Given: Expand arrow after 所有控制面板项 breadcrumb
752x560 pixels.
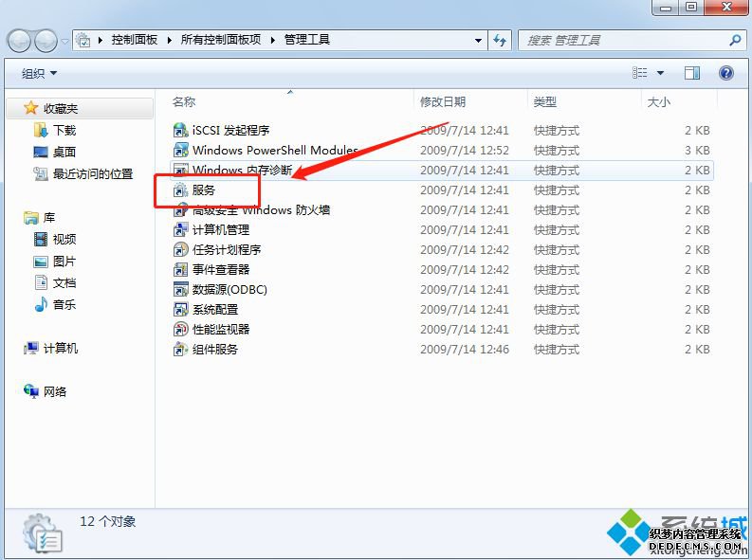Looking at the screenshot, I should (x=273, y=40).
